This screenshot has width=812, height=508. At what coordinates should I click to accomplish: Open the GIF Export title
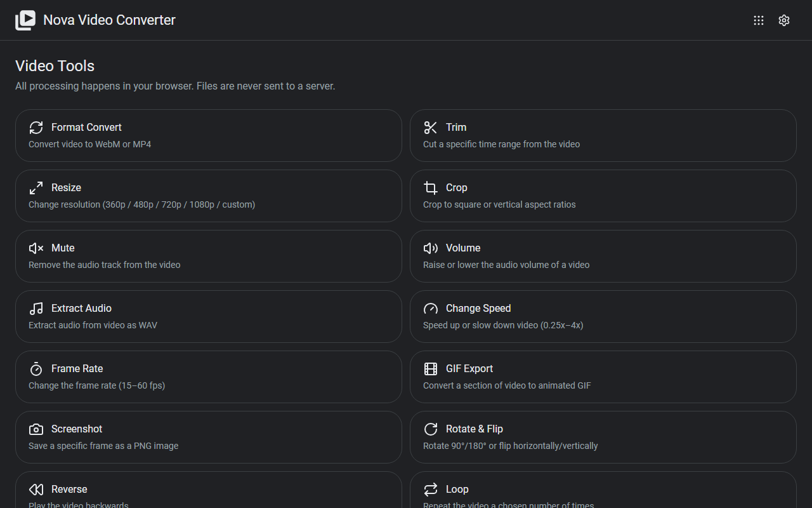469,368
